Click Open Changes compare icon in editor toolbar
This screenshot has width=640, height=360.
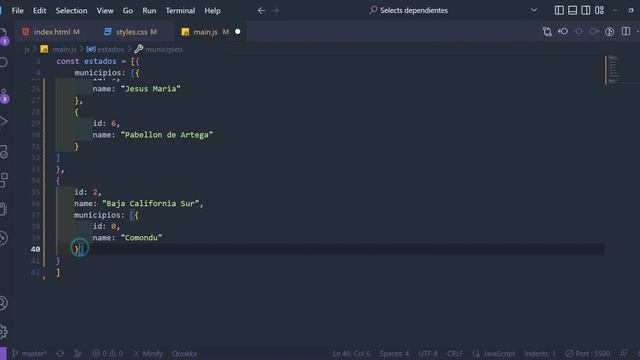tap(547, 31)
